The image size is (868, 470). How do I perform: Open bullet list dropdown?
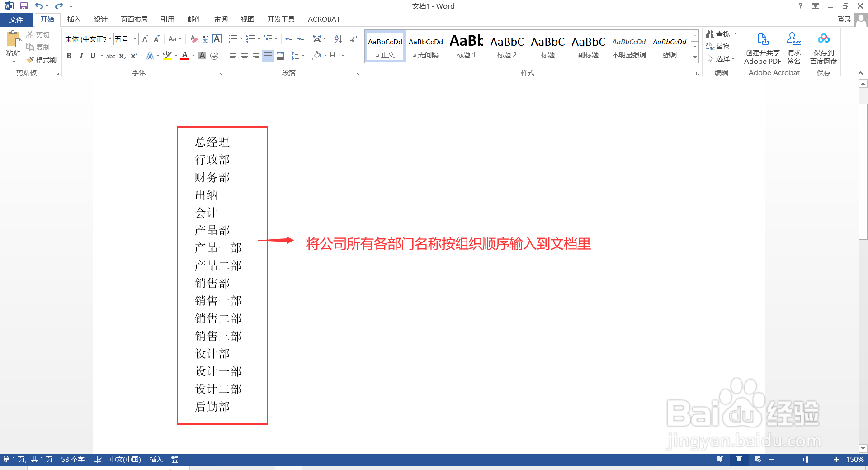coord(241,39)
